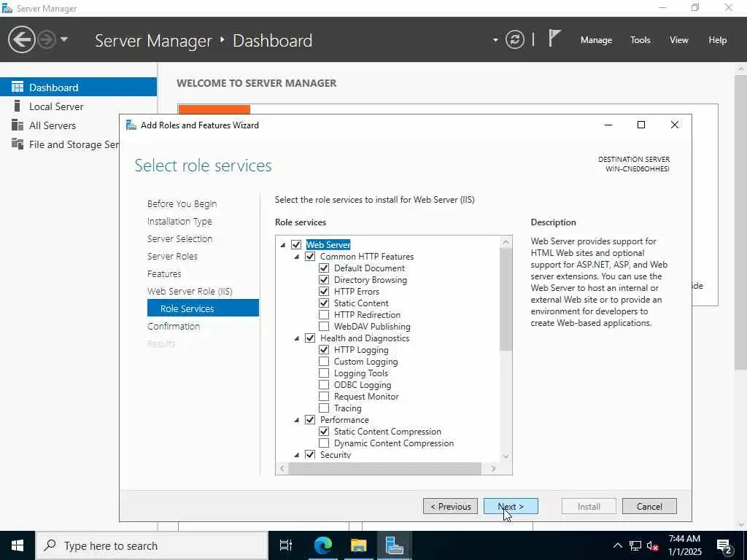Click the back navigation arrow in Server Manager

tap(21, 39)
